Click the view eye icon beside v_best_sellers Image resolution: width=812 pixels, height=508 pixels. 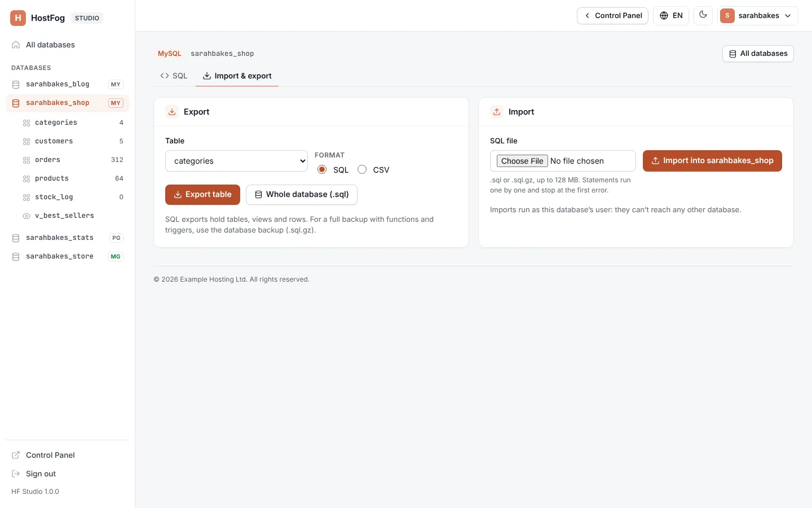(x=27, y=216)
